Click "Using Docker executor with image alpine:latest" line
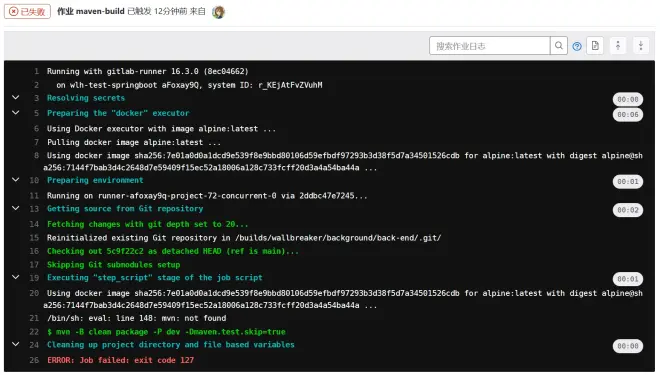Image resolution: width=660 pixels, height=375 pixels. click(x=161, y=129)
